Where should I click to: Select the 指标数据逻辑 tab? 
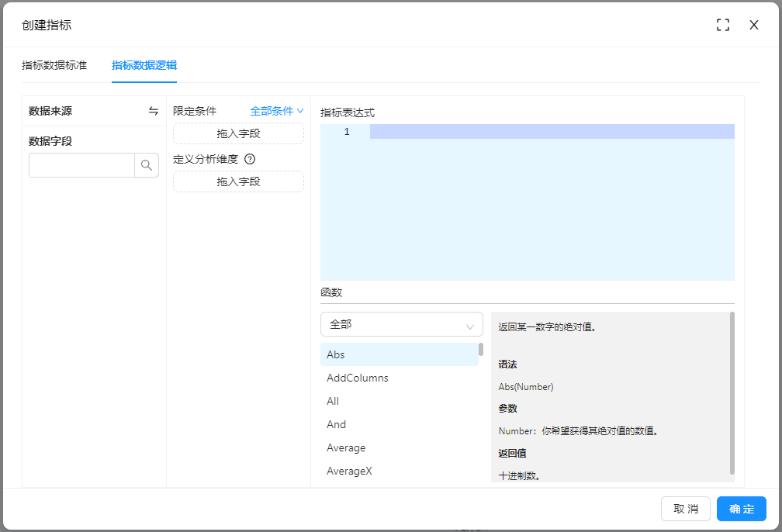[x=144, y=65]
